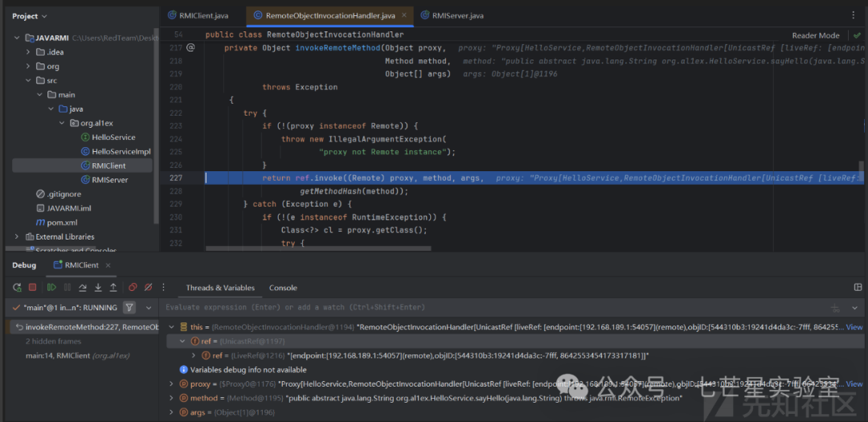The height and width of the screenshot is (422, 868).
Task: Open the Console tab
Action: point(283,288)
